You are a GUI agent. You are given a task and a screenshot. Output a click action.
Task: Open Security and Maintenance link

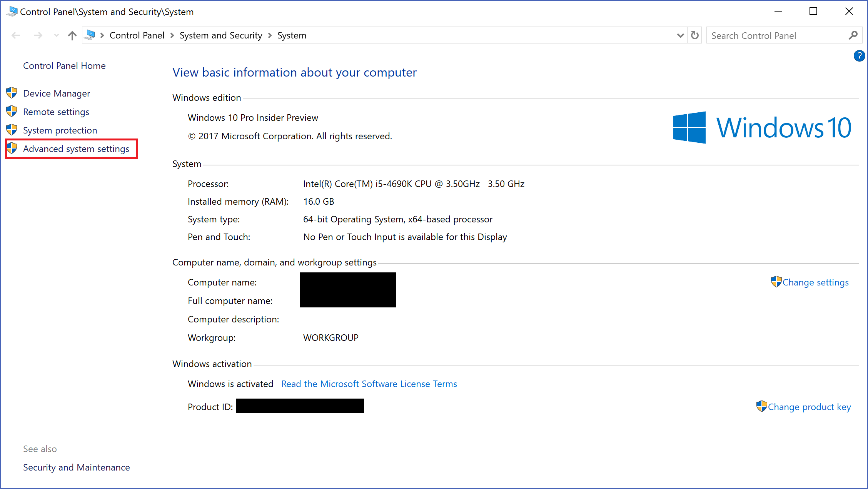(76, 467)
